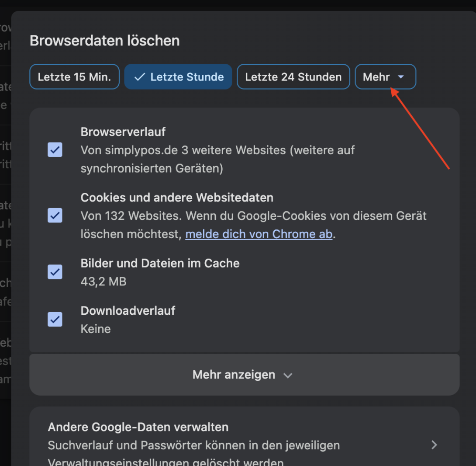Click the "43,2 MB" cache size text
476x466 pixels.
pos(103,282)
